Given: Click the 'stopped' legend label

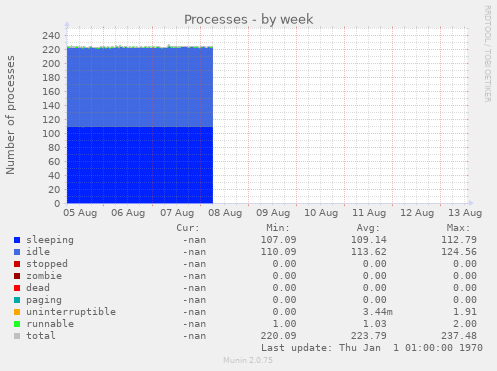Looking at the screenshot, I should click(47, 264).
